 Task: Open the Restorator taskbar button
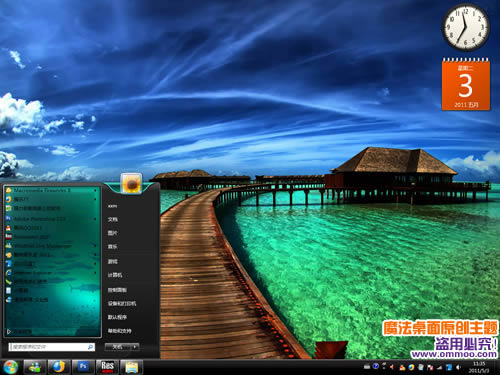click(x=107, y=367)
